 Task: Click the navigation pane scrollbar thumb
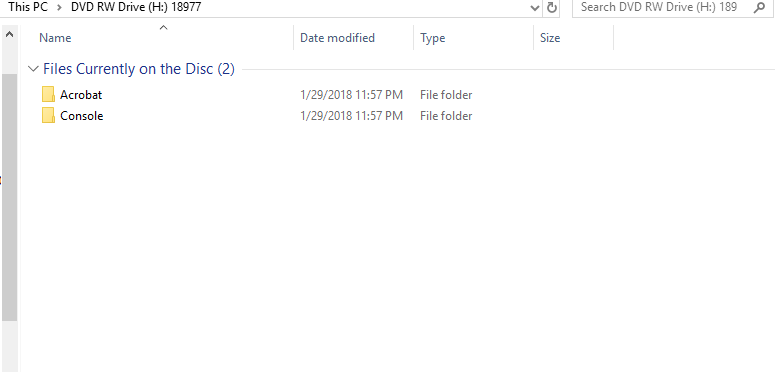[x=9, y=198]
